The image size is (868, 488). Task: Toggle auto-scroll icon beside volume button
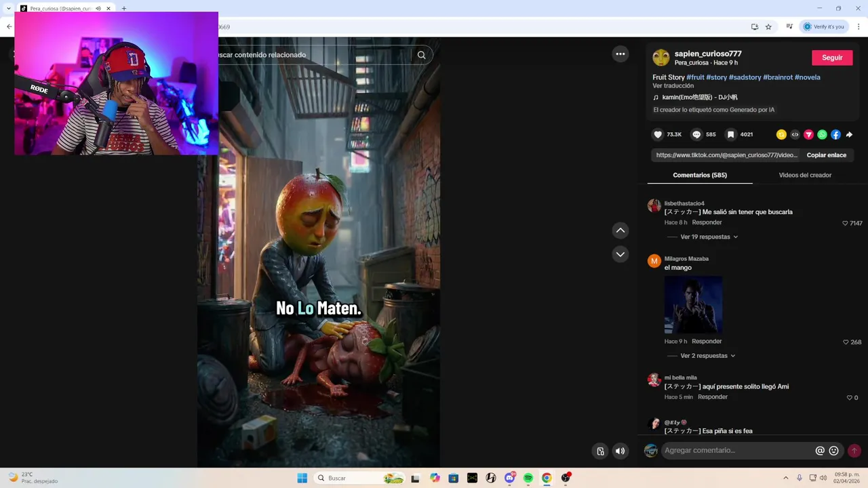[600, 451]
